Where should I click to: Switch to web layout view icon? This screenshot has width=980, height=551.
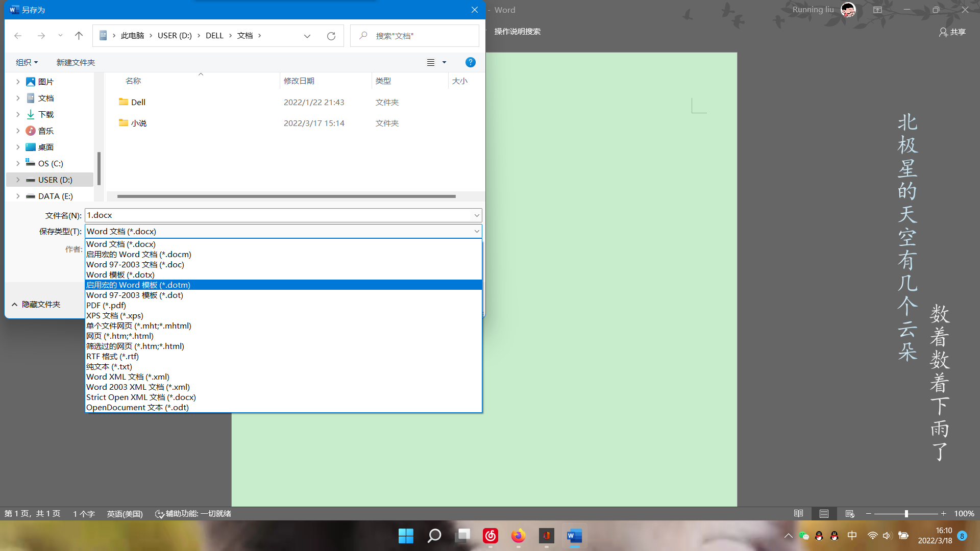pyautogui.click(x=849, y=514)
